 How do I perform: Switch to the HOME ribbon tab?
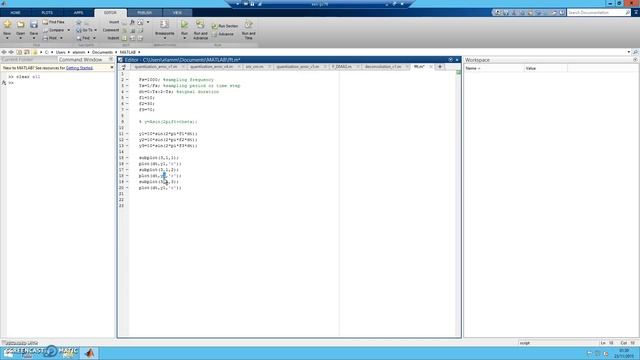pos(16,13)
